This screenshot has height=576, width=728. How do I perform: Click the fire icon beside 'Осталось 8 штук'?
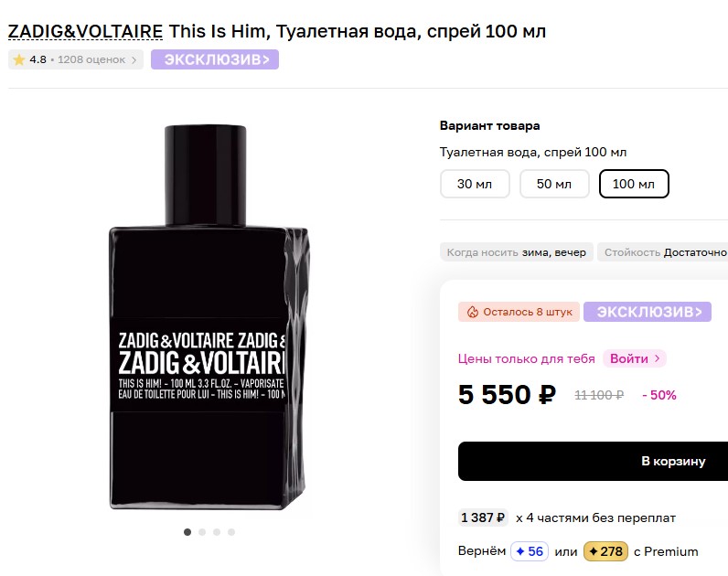point(473,312)
